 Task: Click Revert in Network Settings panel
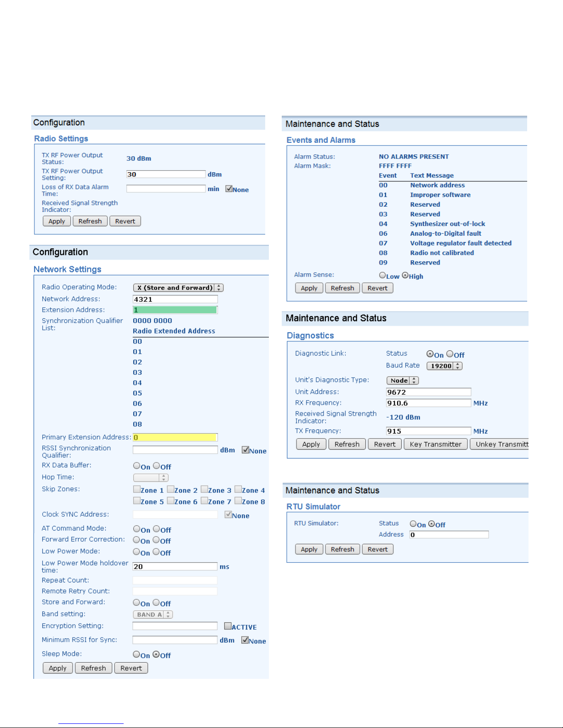point(131,668)
